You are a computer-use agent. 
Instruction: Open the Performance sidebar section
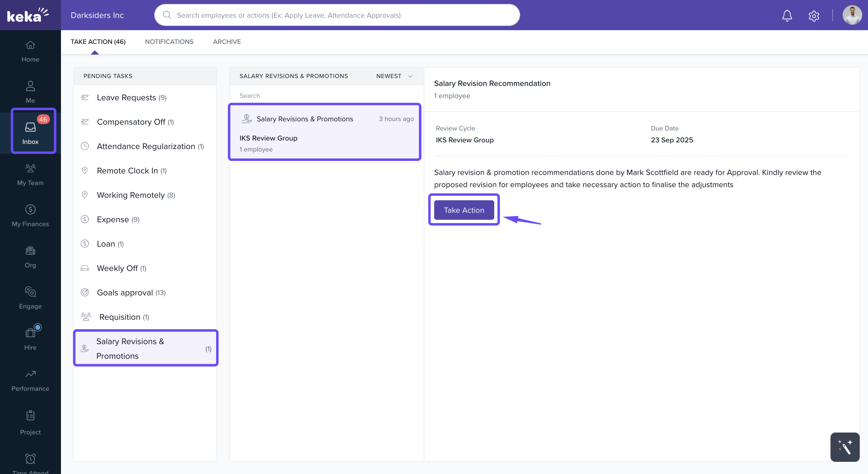point(30,380)
